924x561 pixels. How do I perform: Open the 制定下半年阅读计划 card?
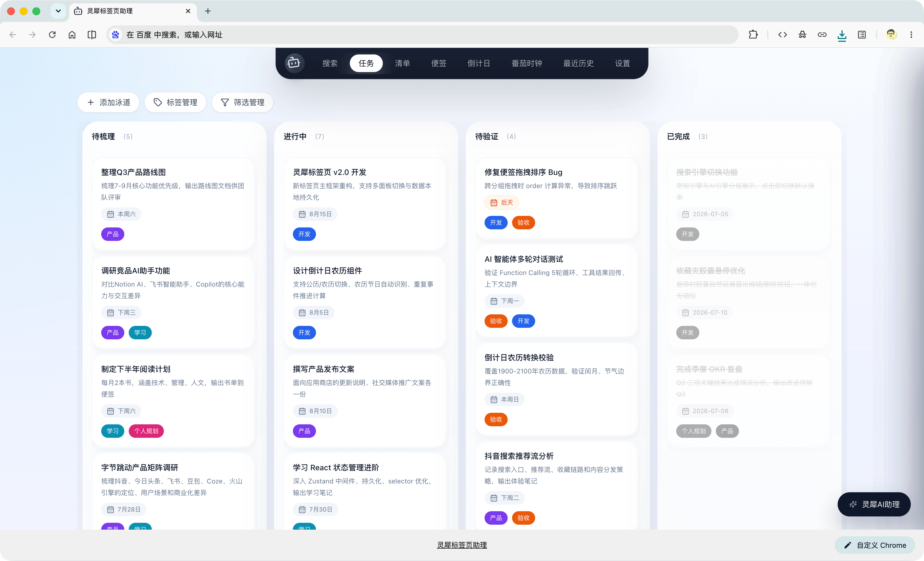(173, 401)
